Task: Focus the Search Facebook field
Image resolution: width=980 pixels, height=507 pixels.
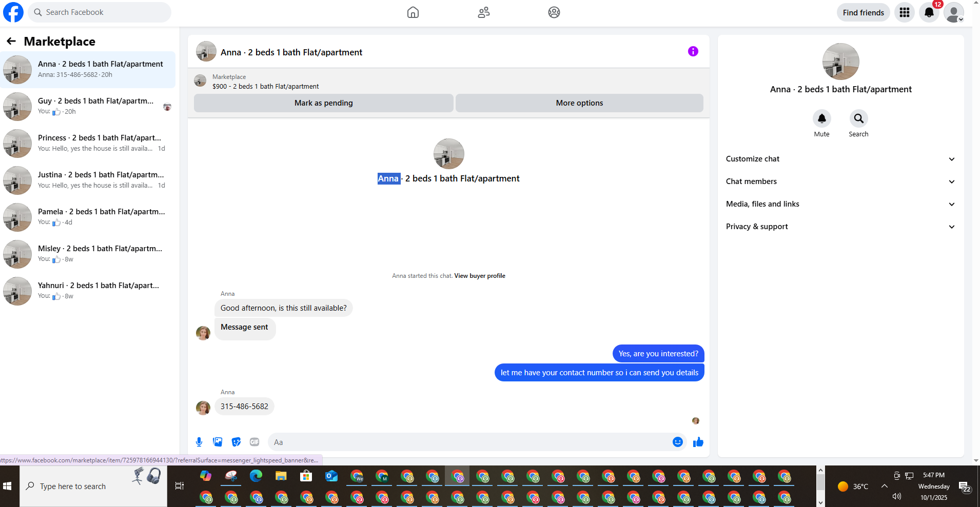Action: pyautogui.click(x=100, y=12)
